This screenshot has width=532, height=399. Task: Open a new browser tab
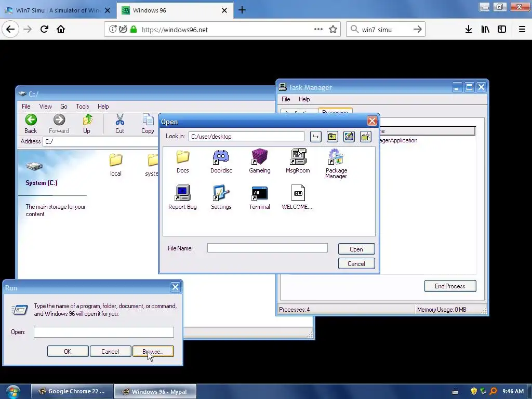coord(242,10)
